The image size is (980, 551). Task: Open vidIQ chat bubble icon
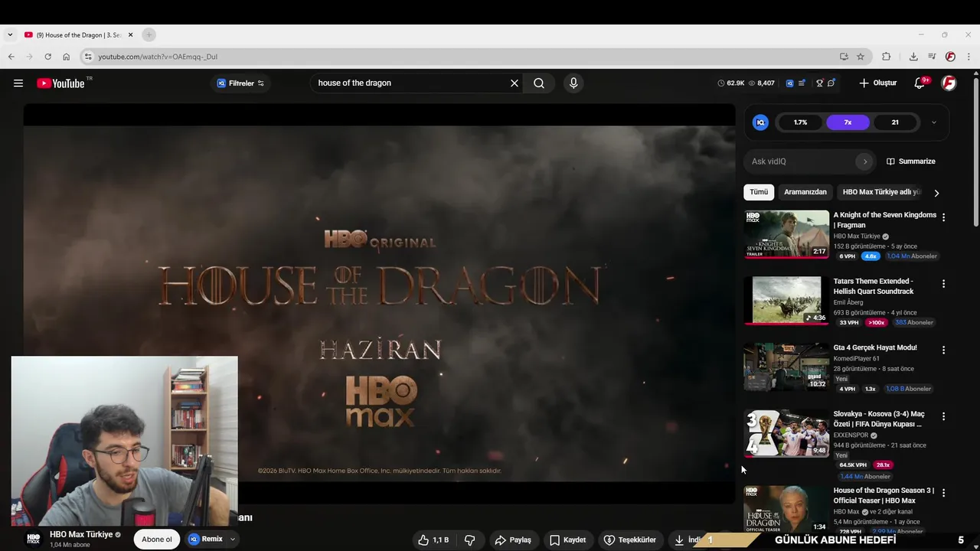pos(831,83)
